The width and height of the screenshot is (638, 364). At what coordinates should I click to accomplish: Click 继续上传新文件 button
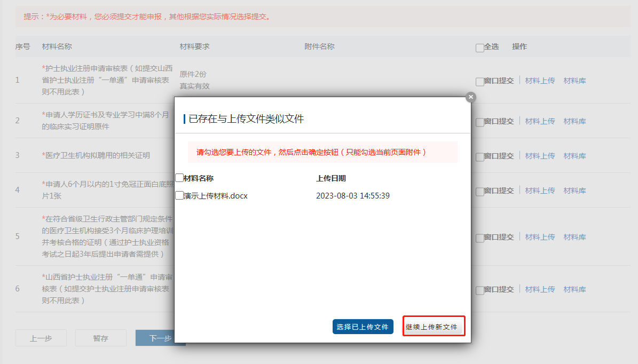click(433, 327)
